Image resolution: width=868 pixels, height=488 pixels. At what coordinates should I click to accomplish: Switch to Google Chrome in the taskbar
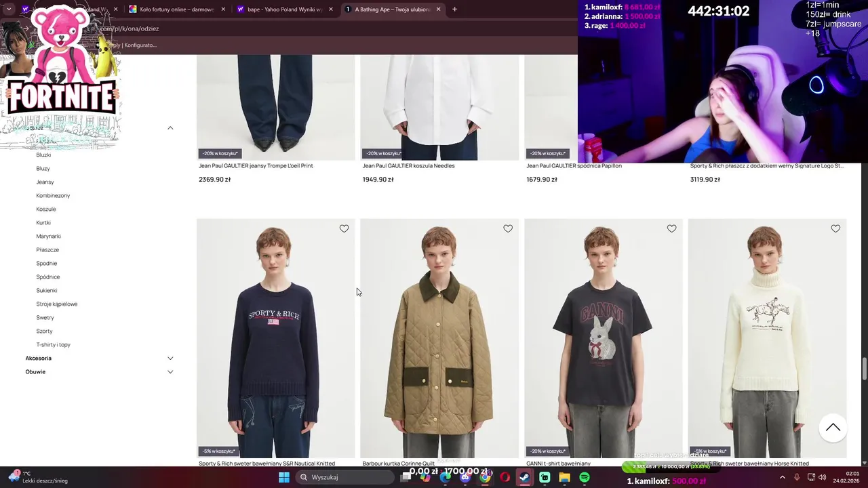coord(485,477)
